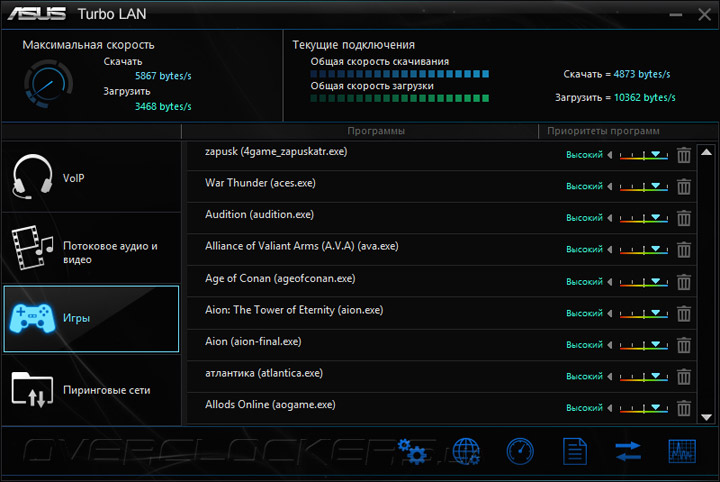The image size is (720, 482).
Task: Lower priority arrow for Aion: The Tower of Eternity
Action: pos(610,314)
